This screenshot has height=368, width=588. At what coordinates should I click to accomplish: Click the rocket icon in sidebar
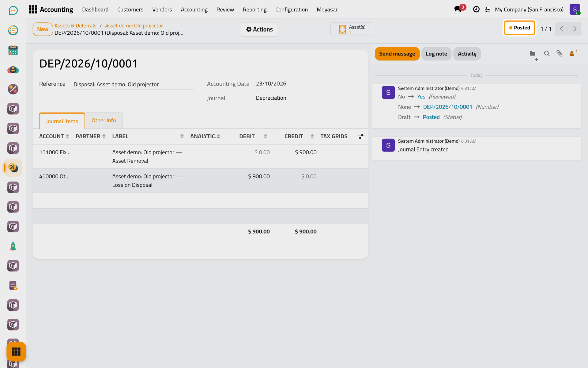click(13, 246)
